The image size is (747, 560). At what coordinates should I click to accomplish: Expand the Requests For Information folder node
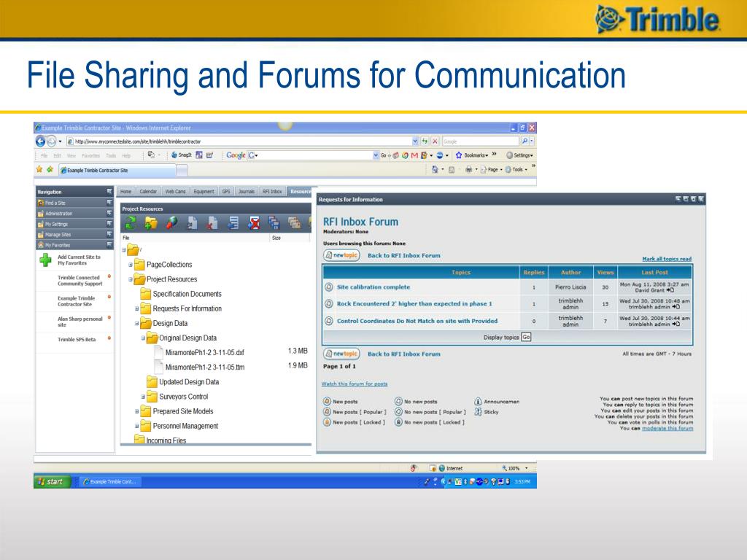[x=136, y=308]
